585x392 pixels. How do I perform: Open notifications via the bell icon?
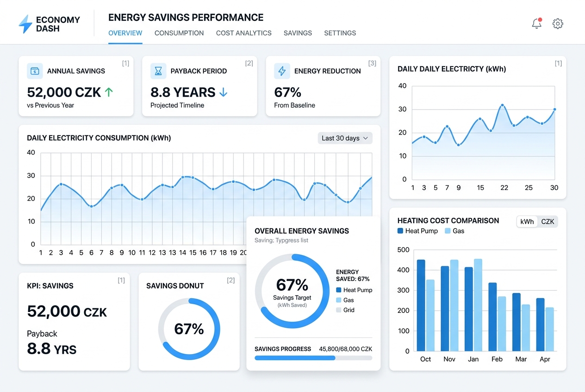pos(536,24)
